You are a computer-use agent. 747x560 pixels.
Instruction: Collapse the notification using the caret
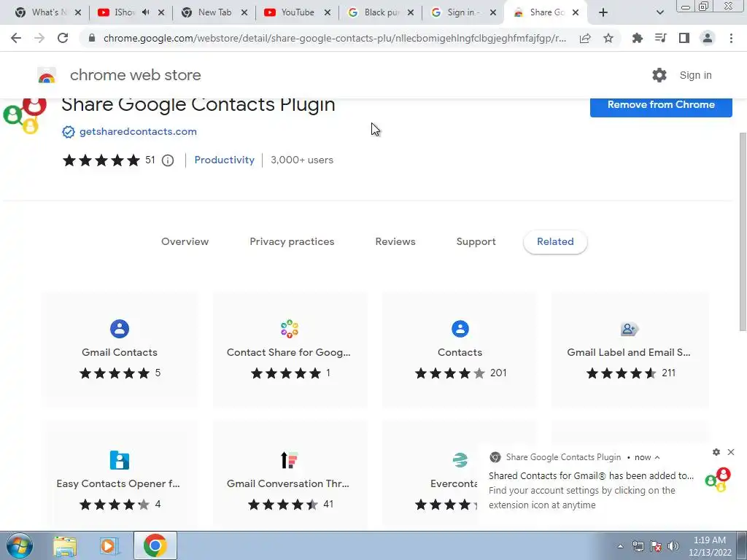[657, 457]
